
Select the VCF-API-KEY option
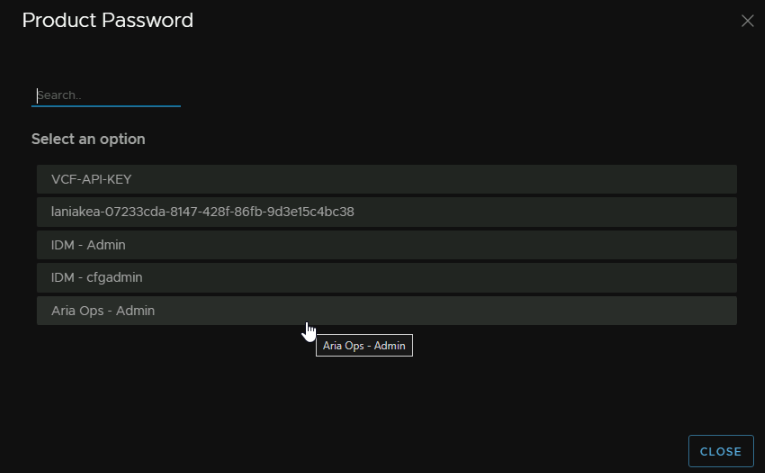coord(386,179)
